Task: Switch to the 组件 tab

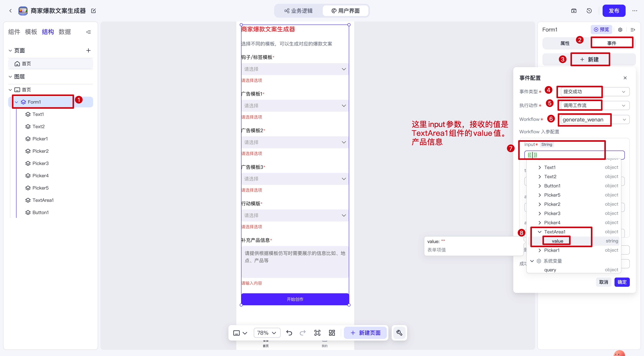Action: 14,32
